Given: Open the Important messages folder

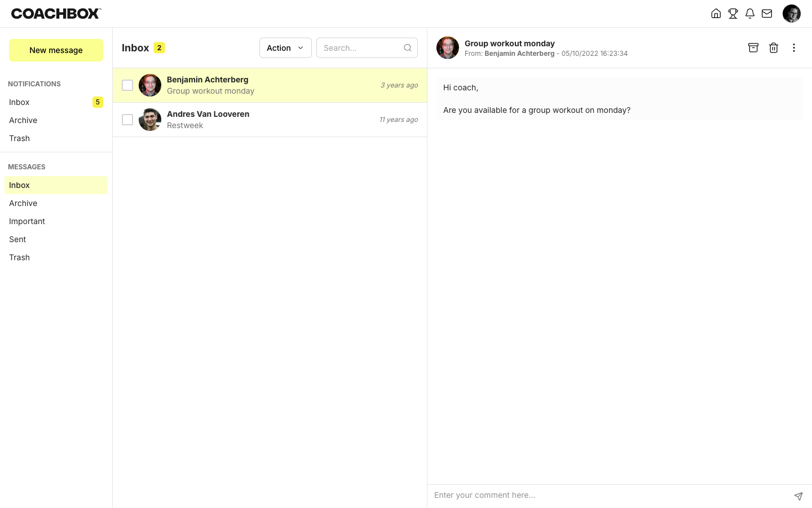Looking at the screenshot, I should tap(56, 221).
